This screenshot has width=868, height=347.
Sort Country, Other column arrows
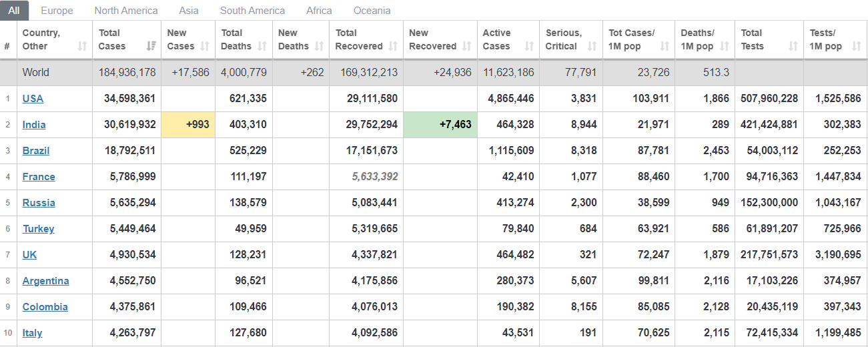tap(82, 46)
